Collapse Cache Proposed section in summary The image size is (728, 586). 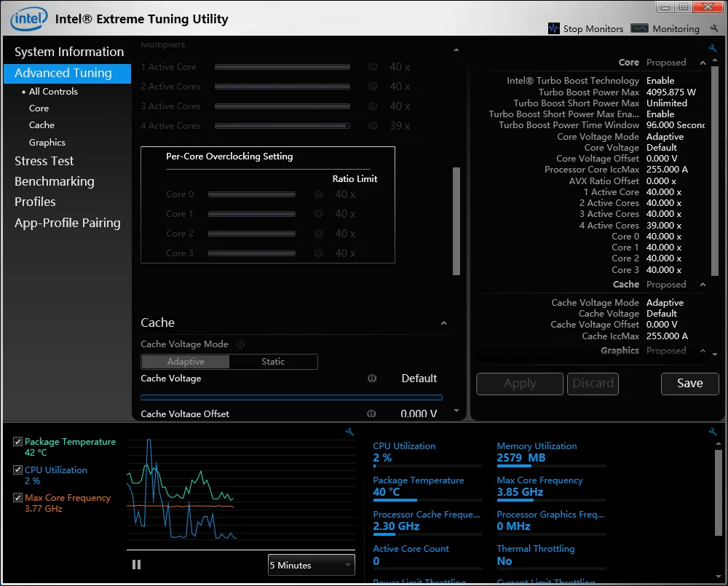pos(703,285)
